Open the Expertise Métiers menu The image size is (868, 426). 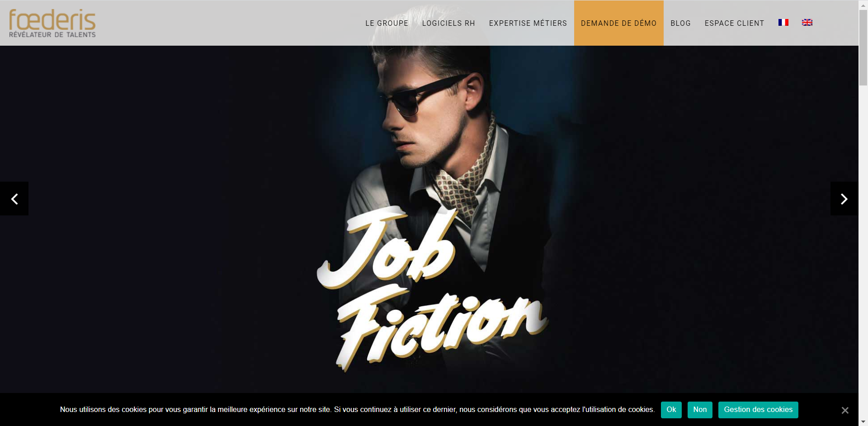[528, 23]
